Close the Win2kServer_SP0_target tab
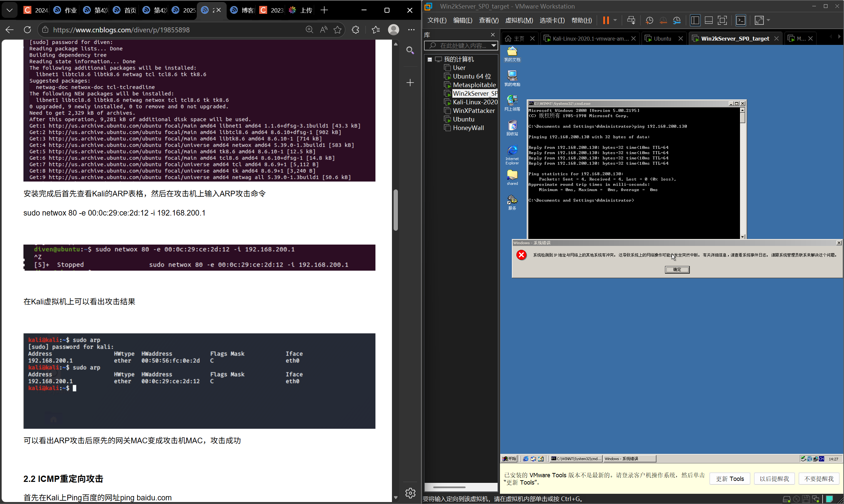Screen dimensions: 844x504 coord(776,39)
